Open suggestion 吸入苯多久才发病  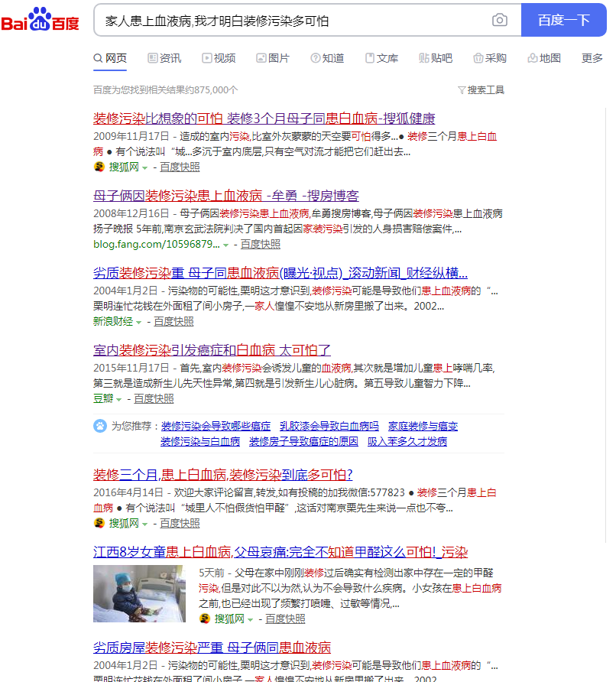click(x=407, y=441)
